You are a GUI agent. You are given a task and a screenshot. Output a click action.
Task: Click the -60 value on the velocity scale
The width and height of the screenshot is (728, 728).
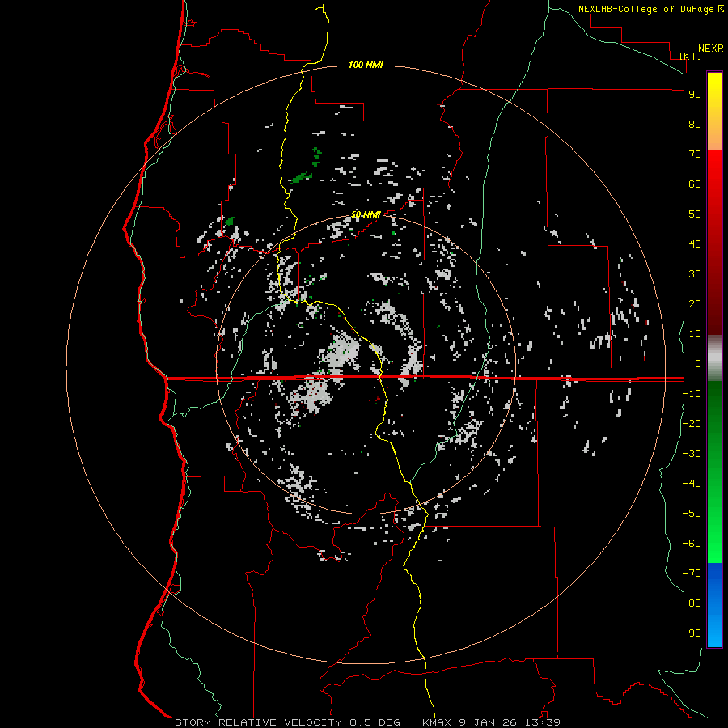692,544
